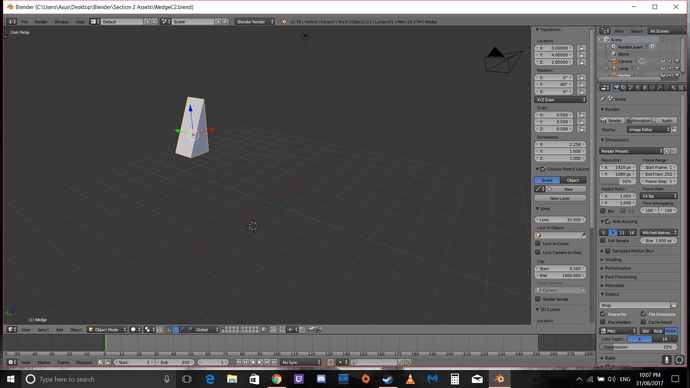Open the World properties tab icon
Screen dimensions: 690x388
tap(638, 88)
